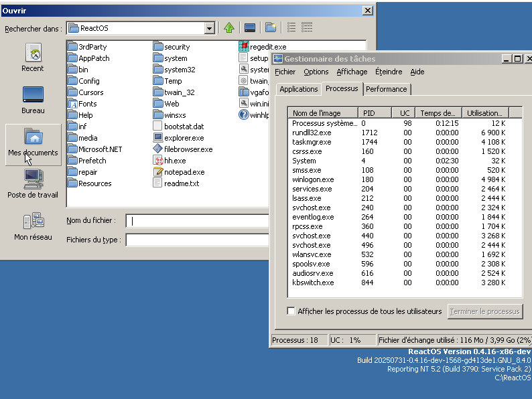The height and width of the screenshot is (399, 532).
Task: Jump to desktop using toolbar monitor icon
Action: pos(250,28)
